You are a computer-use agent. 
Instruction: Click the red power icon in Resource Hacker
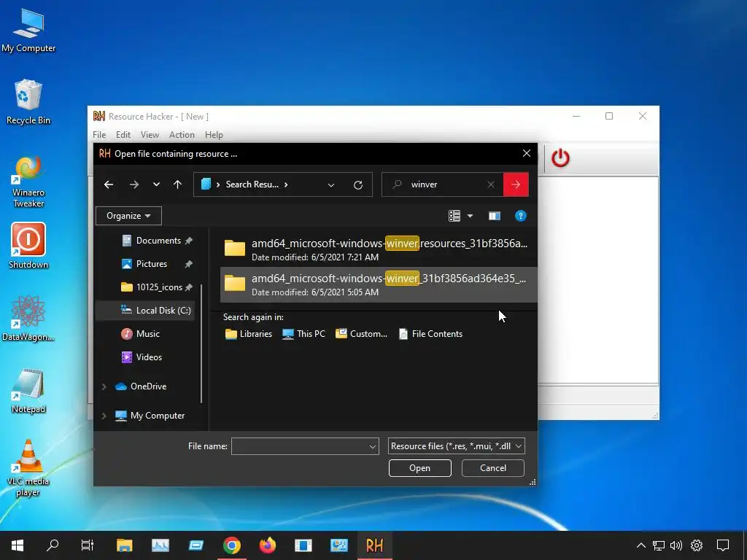pos(560,158)
